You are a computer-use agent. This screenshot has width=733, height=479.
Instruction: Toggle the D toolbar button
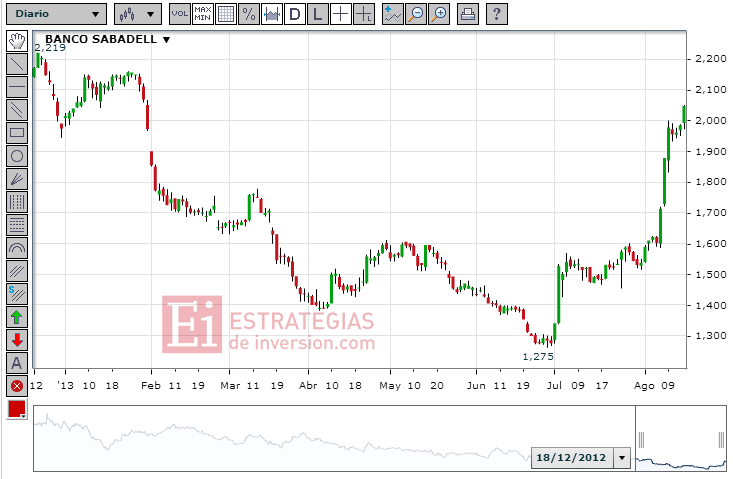coord(295,14)
